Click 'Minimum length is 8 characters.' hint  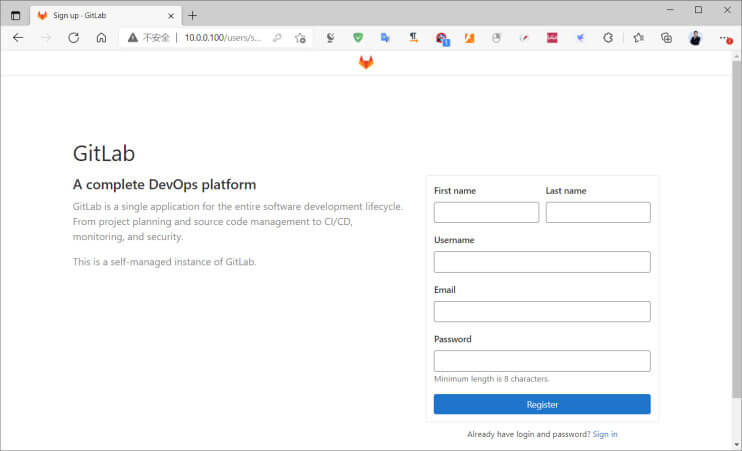[x=492, y=379]
